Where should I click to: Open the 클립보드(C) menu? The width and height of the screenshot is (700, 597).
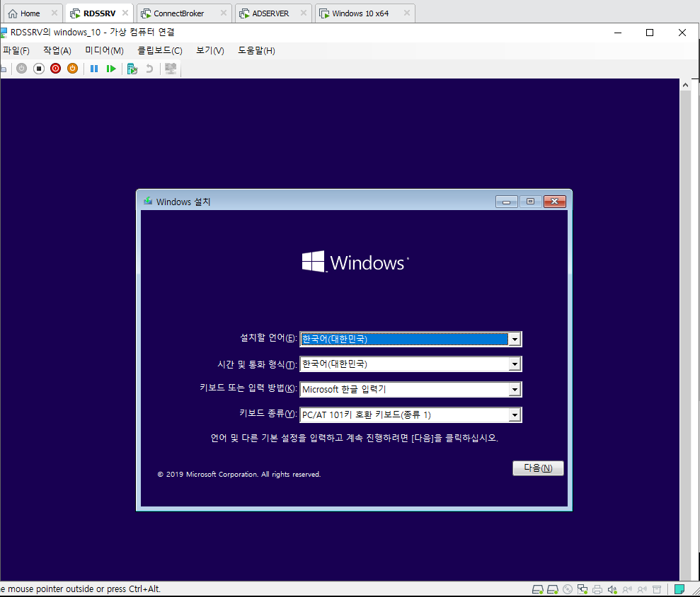(160, 51)
